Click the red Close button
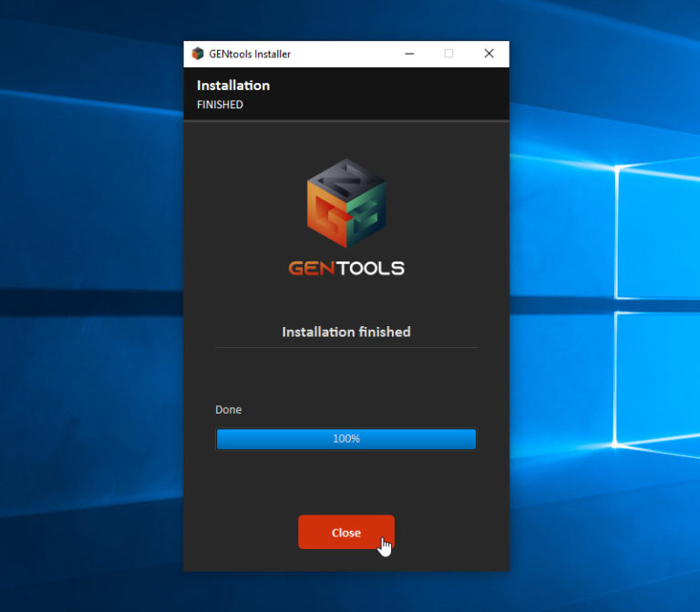The width and height of the screenshot is (700, 612). pyautogui.click(x=346, y=532)
